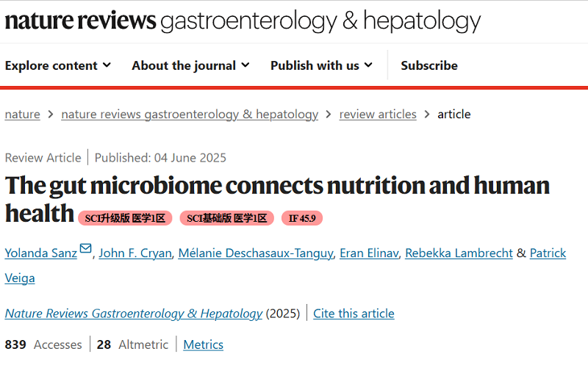Click the envelope icon beside Yolanda Sanz
Screen dimensions: 588x365
85,248
